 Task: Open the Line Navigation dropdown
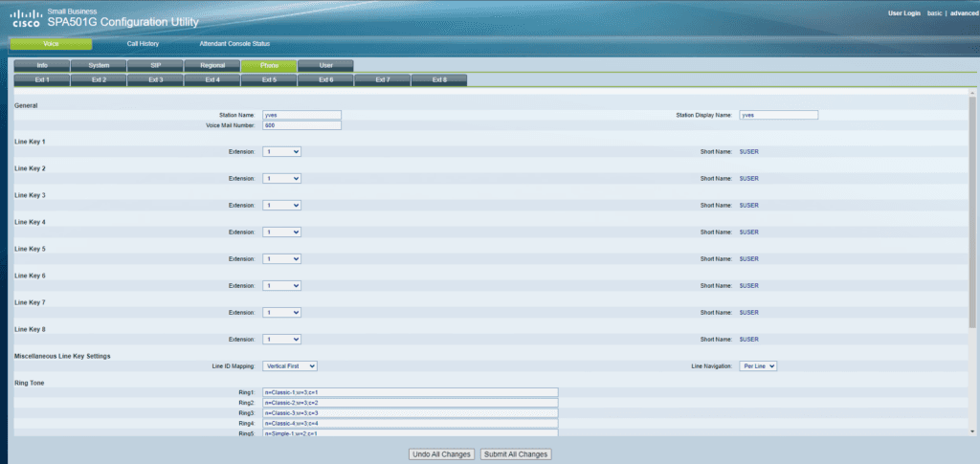[758, 365]
